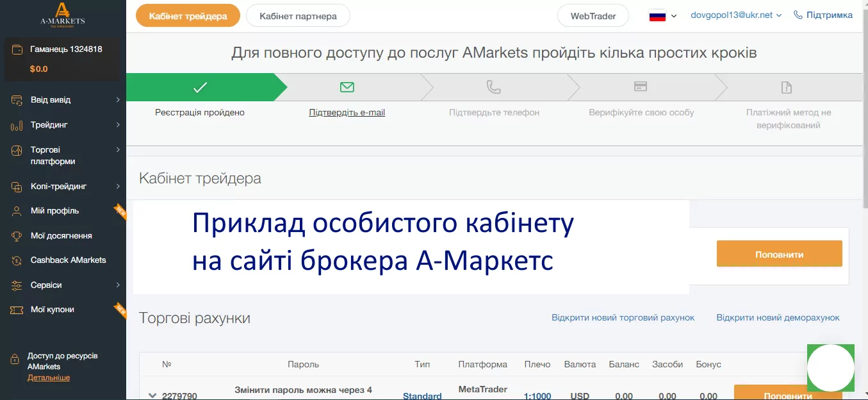Open Cashback AMarkets menu item

[69, 260]
